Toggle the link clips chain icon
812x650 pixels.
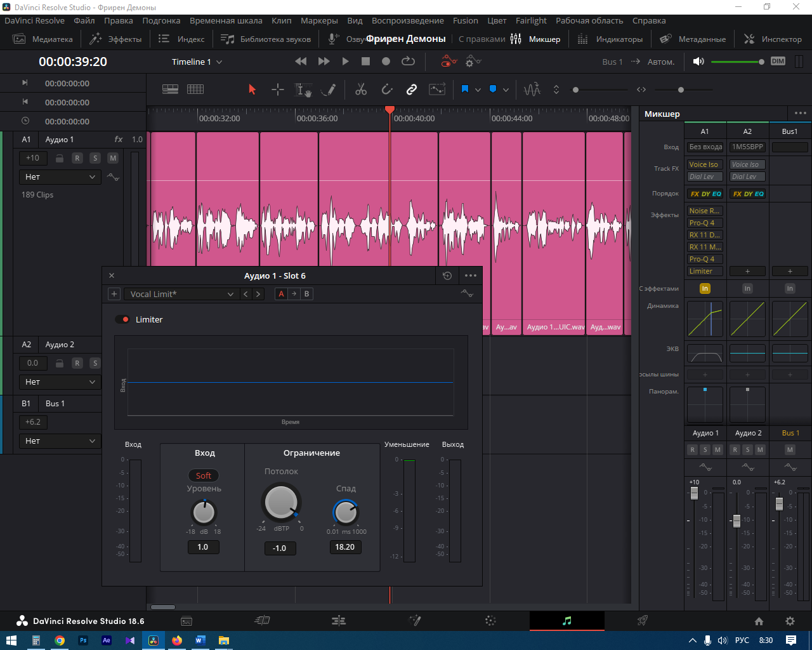412,90
